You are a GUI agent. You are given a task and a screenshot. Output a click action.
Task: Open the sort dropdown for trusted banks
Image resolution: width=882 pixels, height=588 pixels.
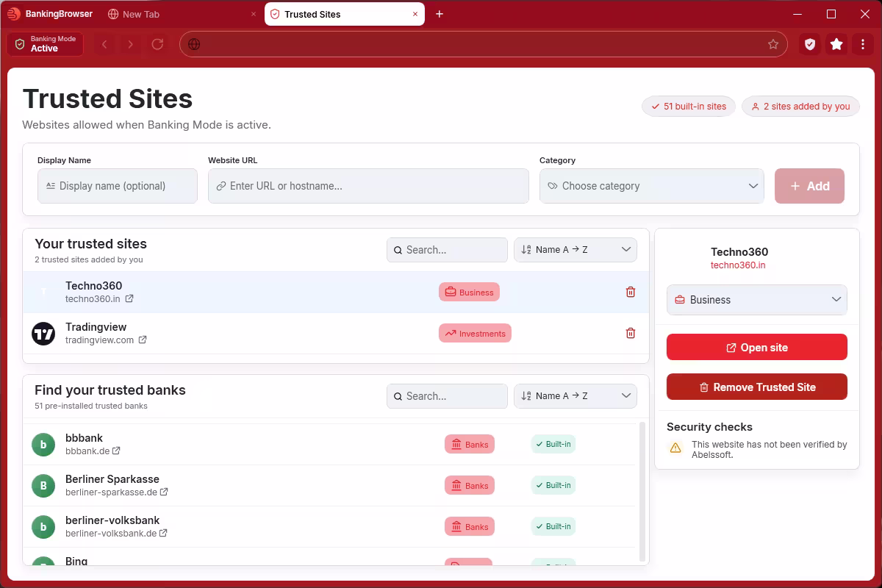click(x=576, y=396)
